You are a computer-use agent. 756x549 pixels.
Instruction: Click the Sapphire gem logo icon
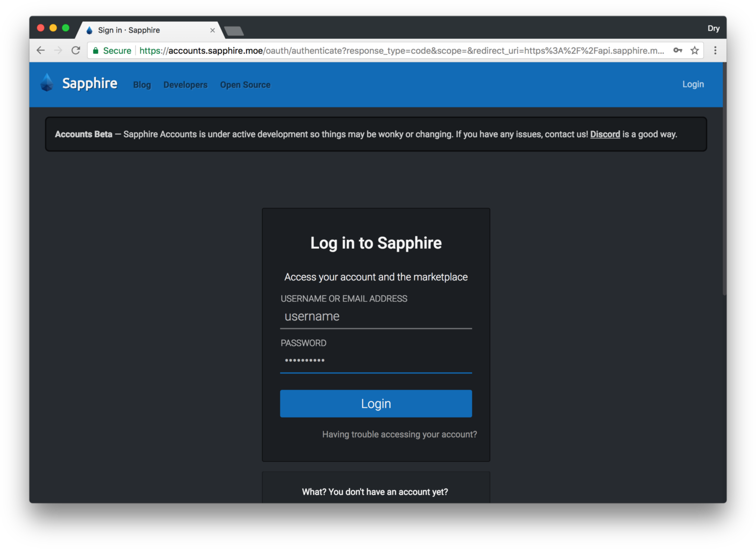(47, 82)
